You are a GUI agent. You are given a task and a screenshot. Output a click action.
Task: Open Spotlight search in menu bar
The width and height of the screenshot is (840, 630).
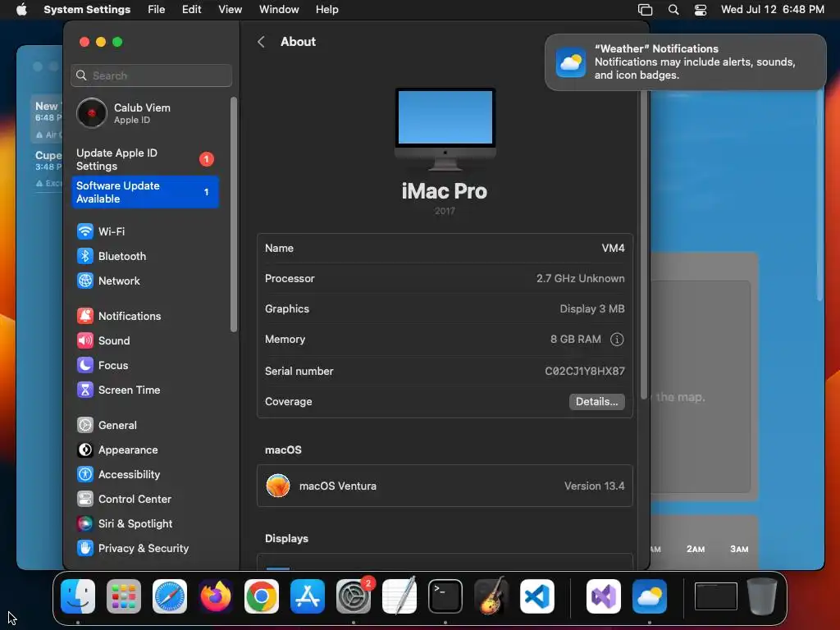(673, 10)
